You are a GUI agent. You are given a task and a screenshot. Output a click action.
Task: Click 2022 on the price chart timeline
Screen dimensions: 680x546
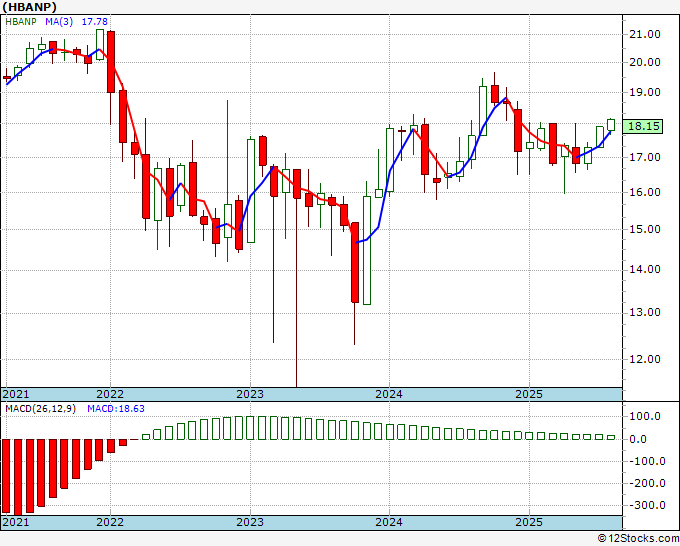110,394
